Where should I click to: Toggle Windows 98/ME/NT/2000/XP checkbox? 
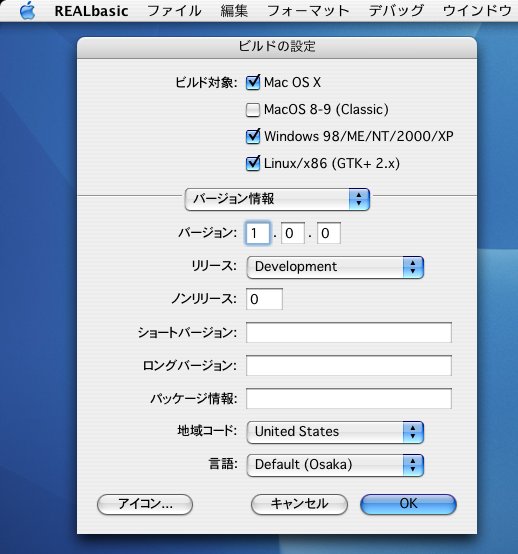tap(253, 136)
